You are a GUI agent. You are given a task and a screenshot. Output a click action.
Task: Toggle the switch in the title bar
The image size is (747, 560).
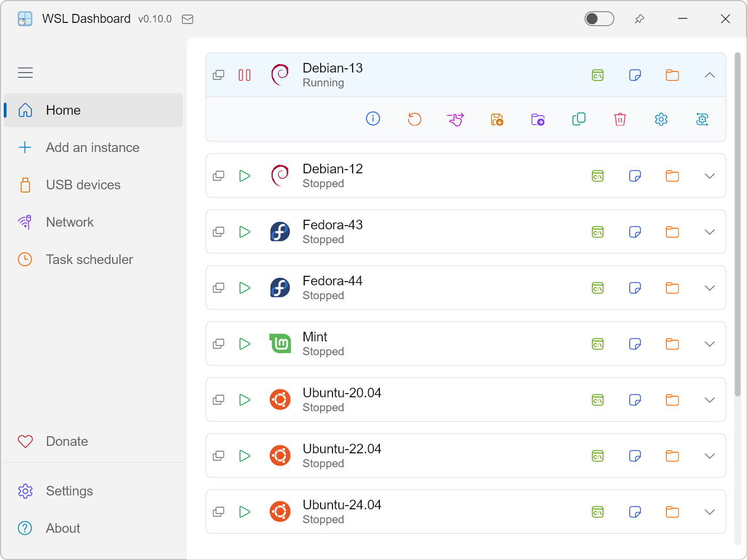599,19
